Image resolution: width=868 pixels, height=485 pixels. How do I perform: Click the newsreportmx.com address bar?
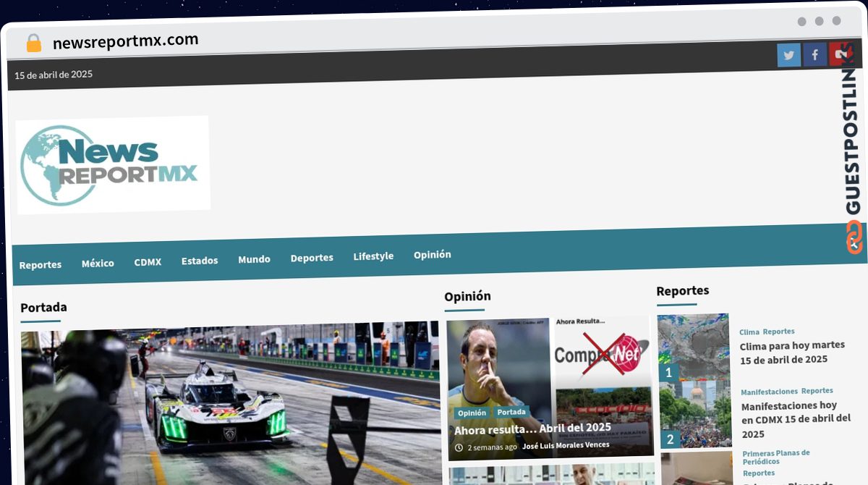[126, 41]
